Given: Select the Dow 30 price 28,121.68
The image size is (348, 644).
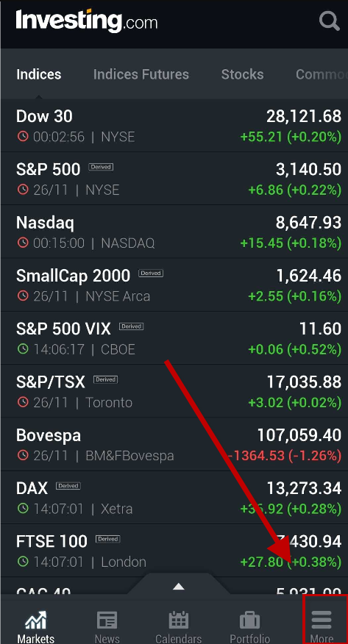Looking at the screenshot, I should [x=304, y=116].
